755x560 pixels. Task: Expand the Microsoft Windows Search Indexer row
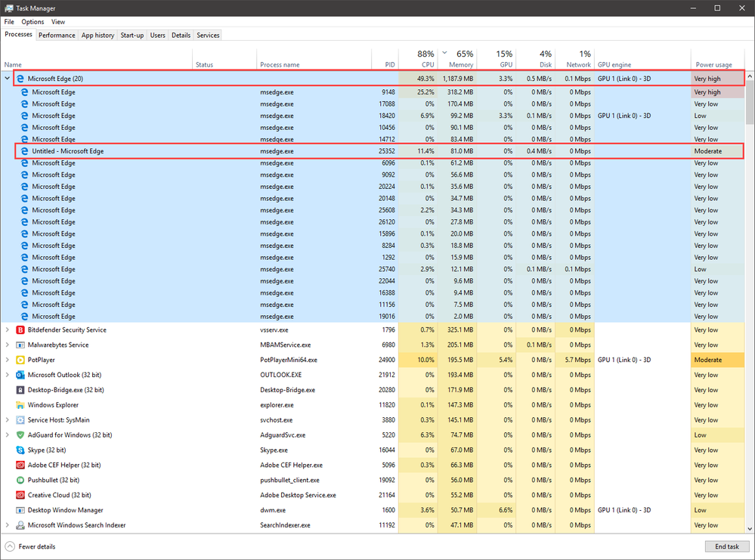pyautogui.click(x=8, y=524)
